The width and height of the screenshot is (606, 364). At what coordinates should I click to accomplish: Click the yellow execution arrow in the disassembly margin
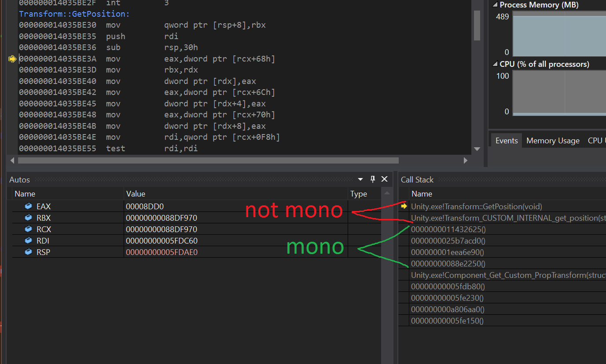point(12,58)
